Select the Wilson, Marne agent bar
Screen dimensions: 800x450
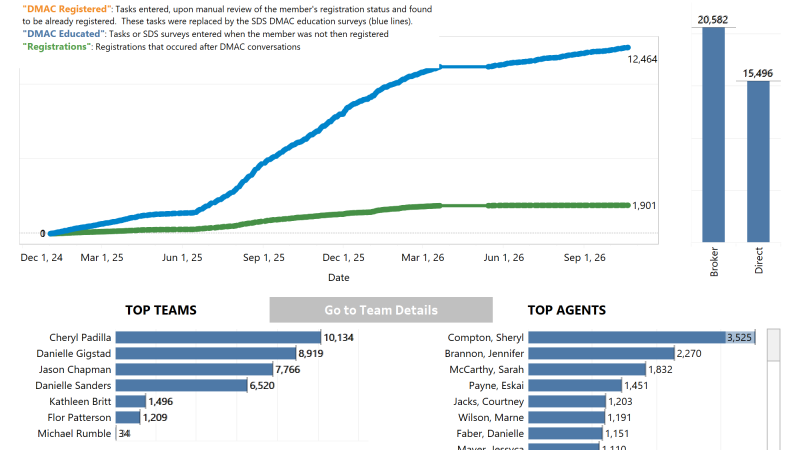[x=567, y=417]
